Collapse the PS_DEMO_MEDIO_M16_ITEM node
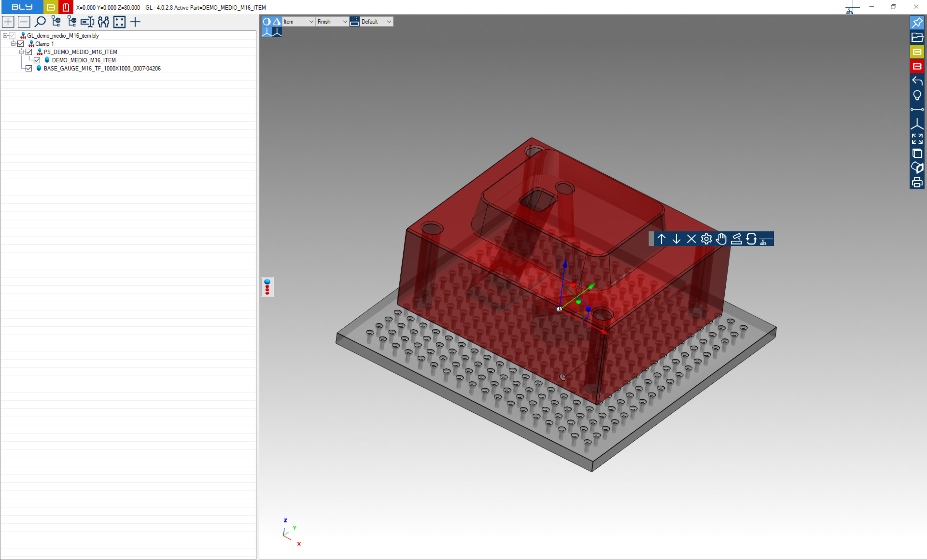Viewport: 927px width, 560px height. pyautogui.click(x=22, y=52)
